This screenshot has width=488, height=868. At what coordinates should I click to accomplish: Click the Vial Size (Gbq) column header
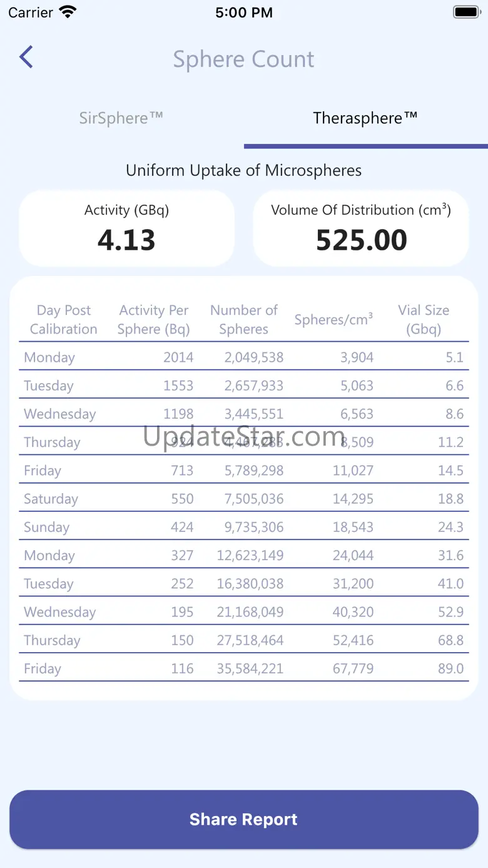coord(424,320)
